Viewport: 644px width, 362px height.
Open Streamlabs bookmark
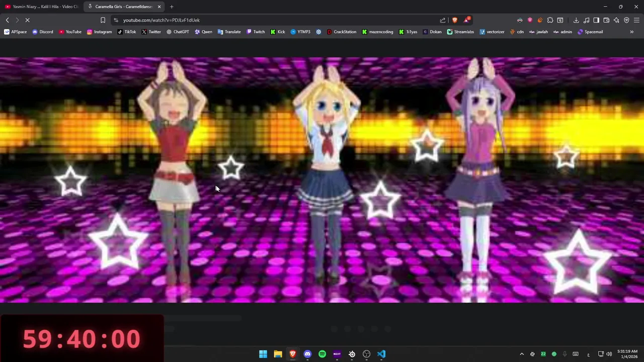tap(460, 32)
